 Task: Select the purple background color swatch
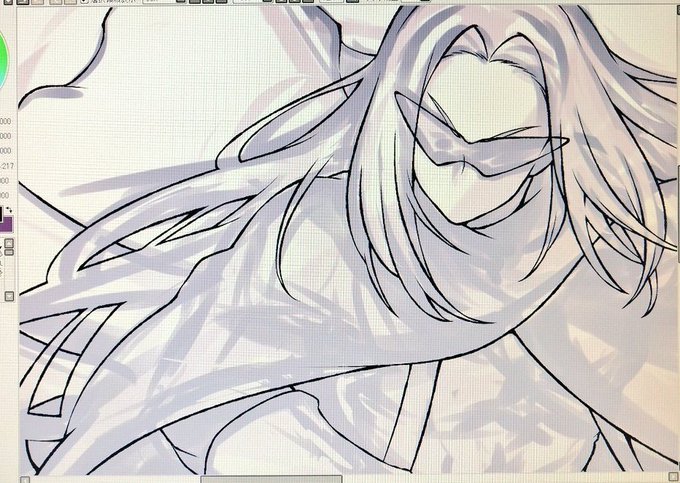coord(8,225)
